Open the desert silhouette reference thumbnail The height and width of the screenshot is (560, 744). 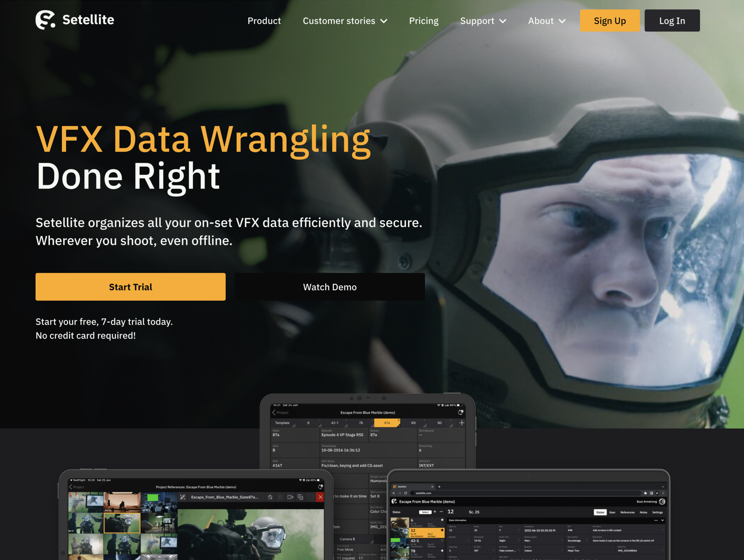pyautogui.click(x=122, y=502)
